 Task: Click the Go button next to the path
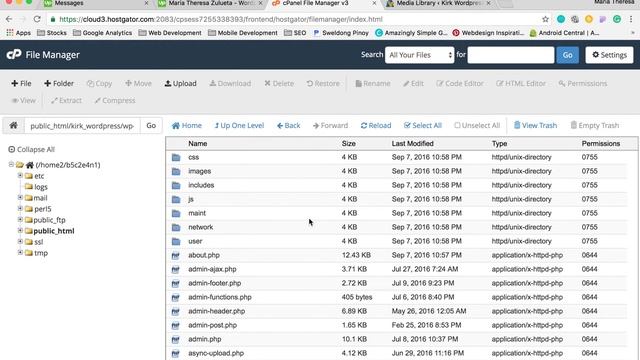151,125
